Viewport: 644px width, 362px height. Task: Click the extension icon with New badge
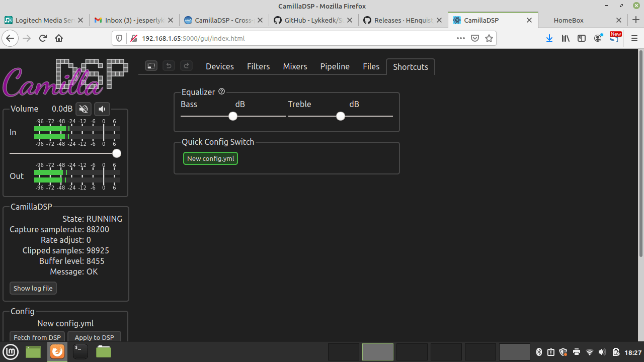tap(615, 38)
